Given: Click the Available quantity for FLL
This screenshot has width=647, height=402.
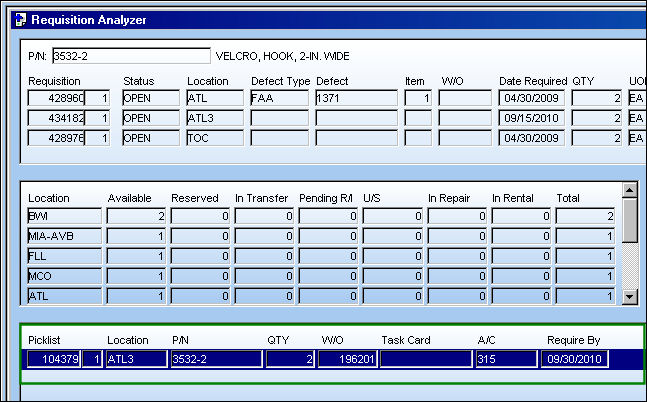Looking at the screenshot, I should [136, 256].
